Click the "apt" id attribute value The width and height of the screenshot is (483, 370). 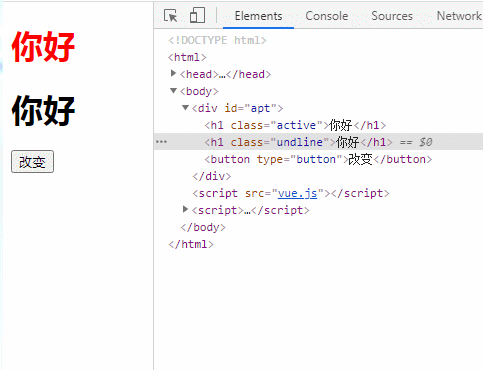pos(260,108)
